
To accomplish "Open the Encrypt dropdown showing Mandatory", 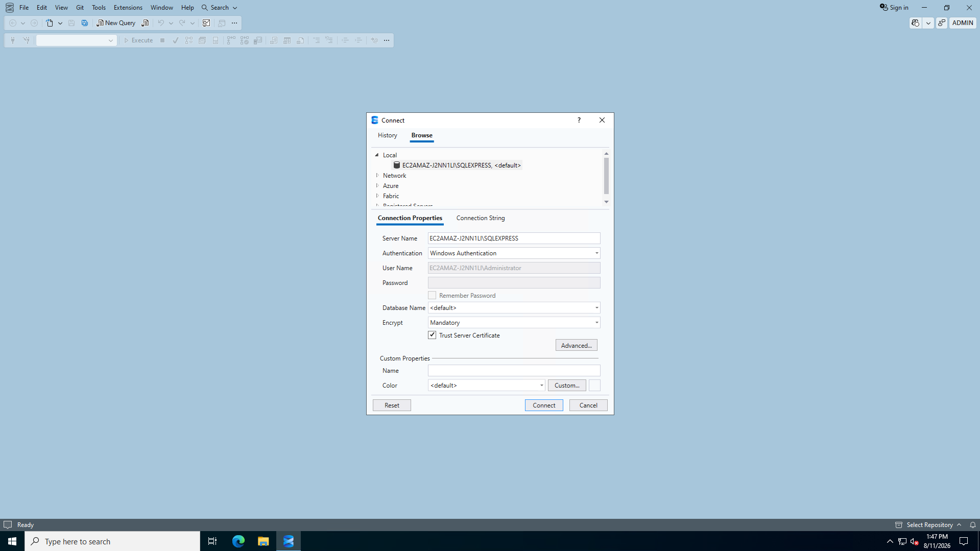I will (514, 323).
